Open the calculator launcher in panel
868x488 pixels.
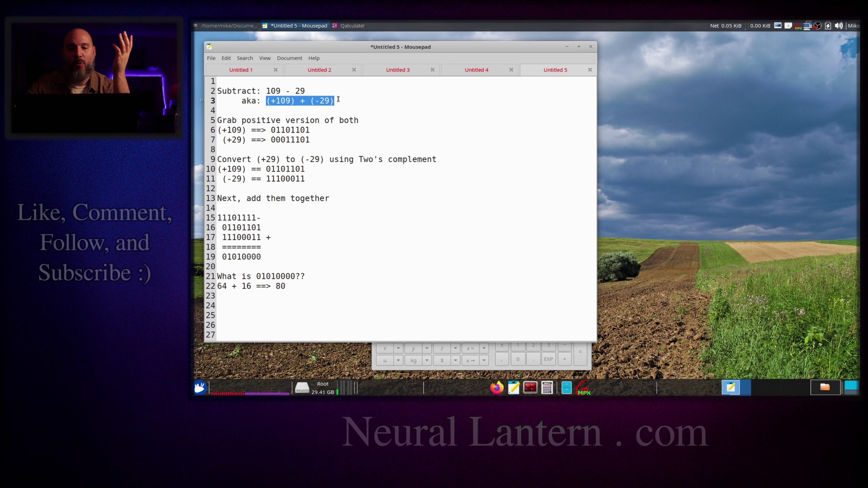click(547, 387)
